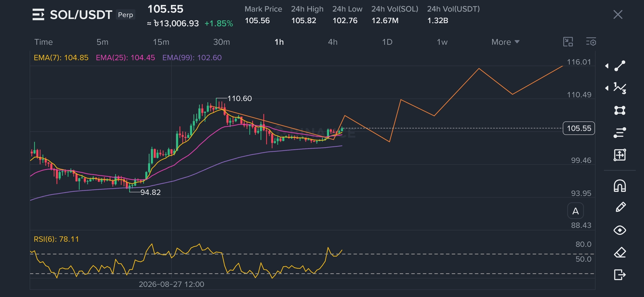Tap the 24h Low value 102.76

click(345, 20)
